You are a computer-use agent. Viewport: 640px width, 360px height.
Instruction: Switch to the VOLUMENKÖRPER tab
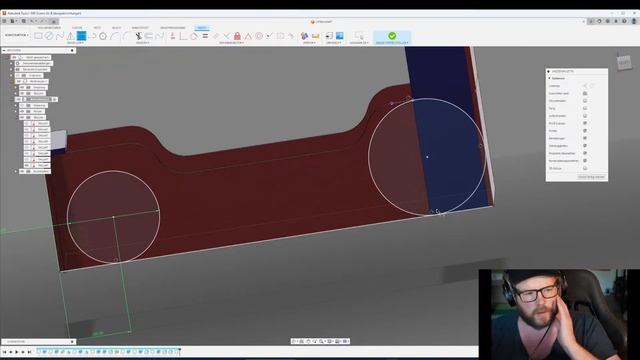coord(49,28)
